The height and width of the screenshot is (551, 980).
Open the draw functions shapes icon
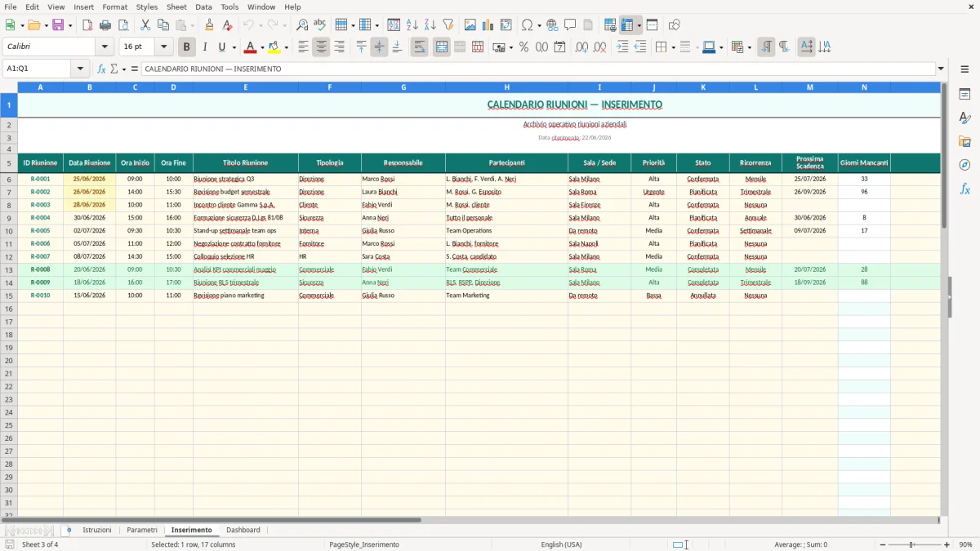click(x=675, y=25)
